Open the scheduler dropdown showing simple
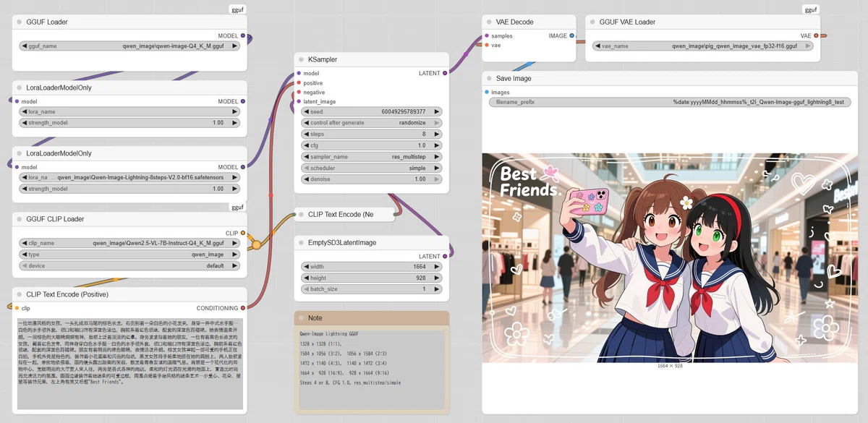This screenshot has height=423, width=868. coord(372,168)
